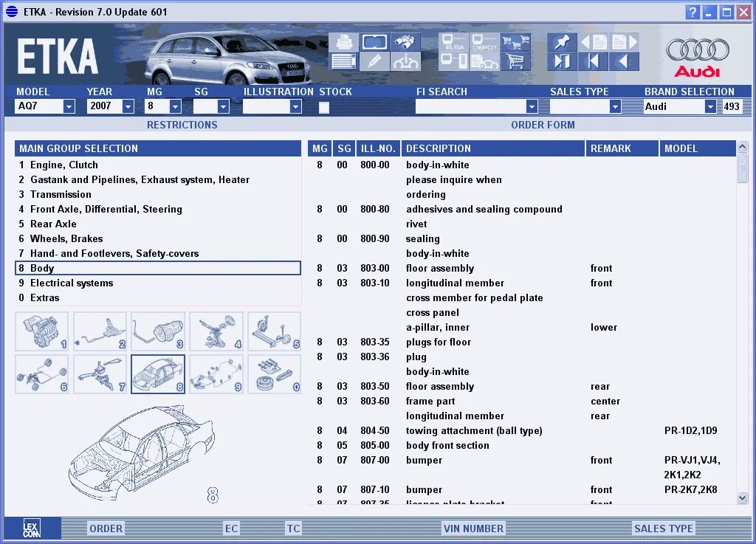Open the ORDER FORM link
756x544 pixels.
point(543,125)
